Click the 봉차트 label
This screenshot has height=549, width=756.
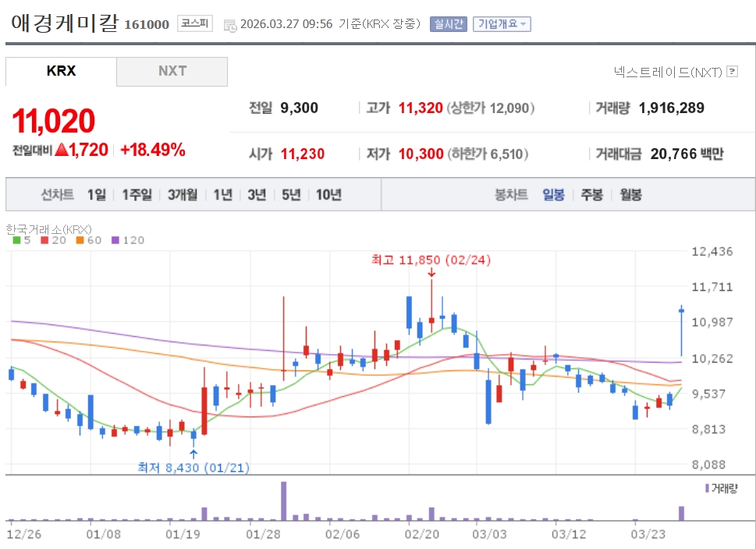point(511,195)
